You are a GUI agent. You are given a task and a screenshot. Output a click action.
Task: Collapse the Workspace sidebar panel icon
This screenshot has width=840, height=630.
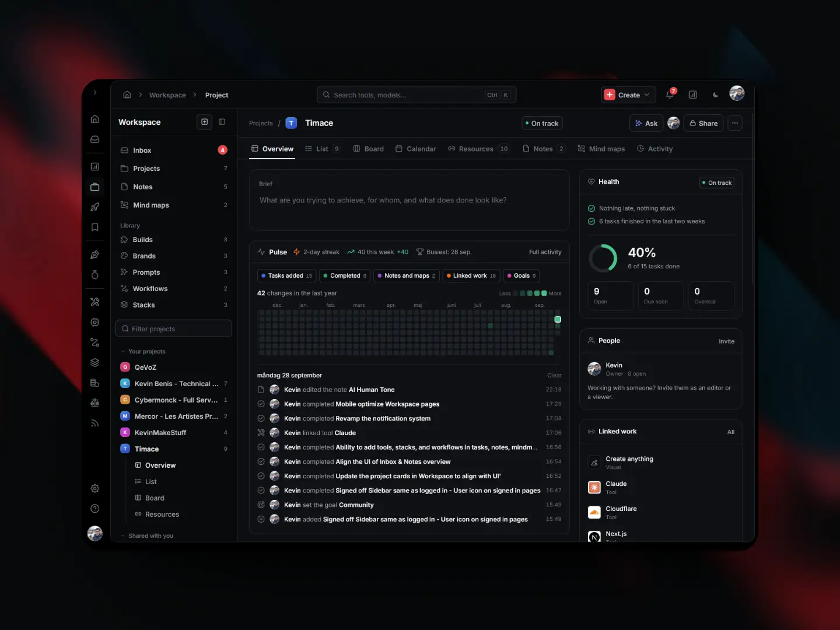pyautogui.click(x=222, y=122)
